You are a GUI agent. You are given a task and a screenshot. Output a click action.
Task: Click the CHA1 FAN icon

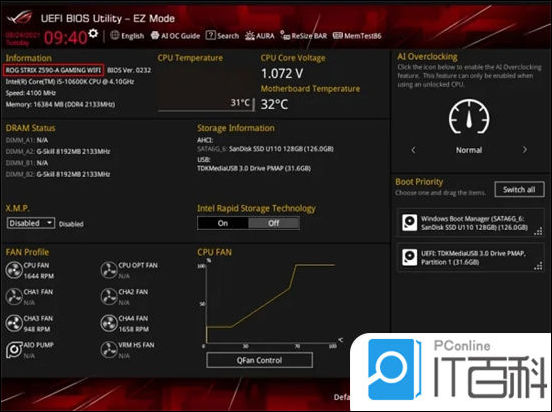[x=14, y=297]
